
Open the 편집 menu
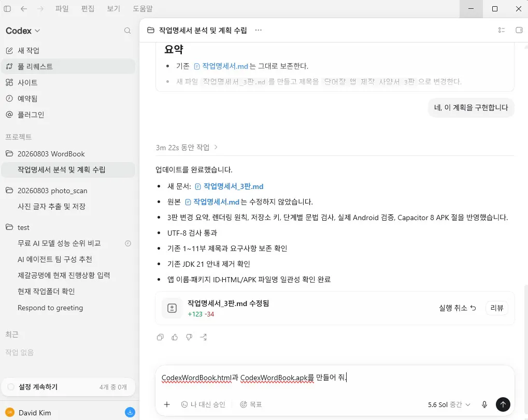[x=88, y=9]
